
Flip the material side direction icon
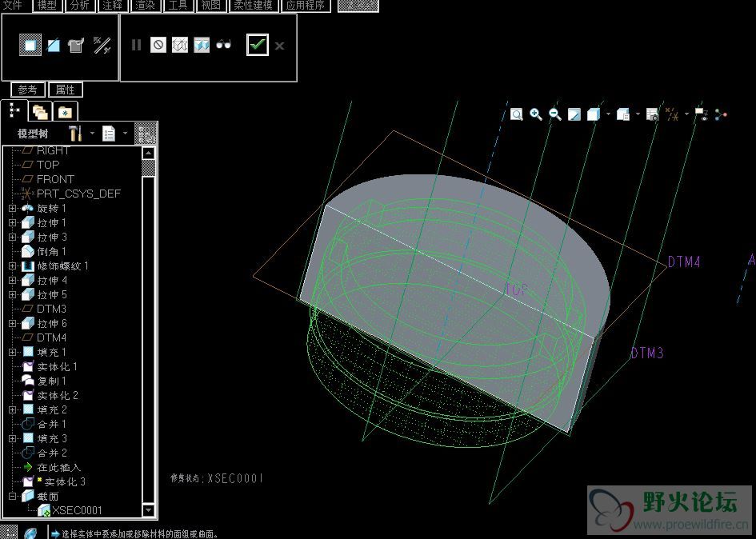pyautogui.click(x=102, y=45)
